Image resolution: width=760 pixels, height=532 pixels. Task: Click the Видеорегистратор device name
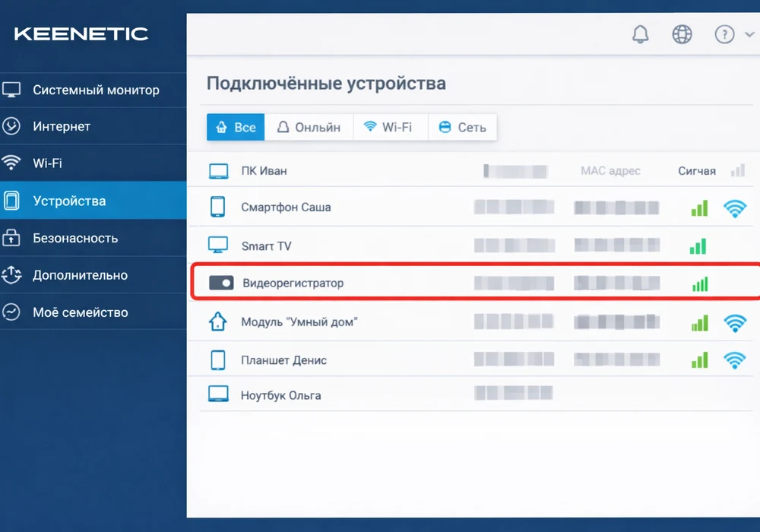tap(293, 283)
